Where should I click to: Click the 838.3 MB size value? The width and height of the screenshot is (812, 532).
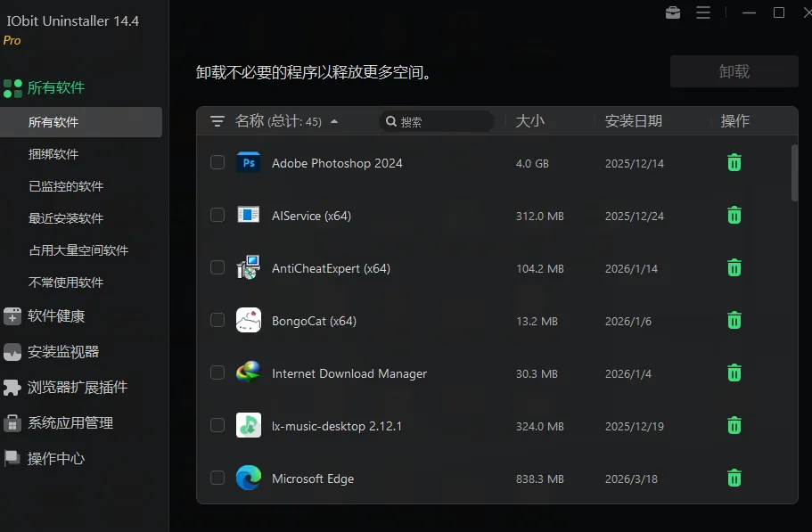539,479
